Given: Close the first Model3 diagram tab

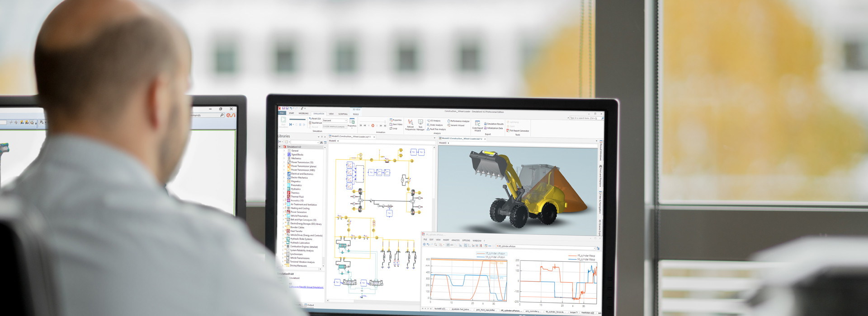Looking at the screenshot, I should (373, 137).
